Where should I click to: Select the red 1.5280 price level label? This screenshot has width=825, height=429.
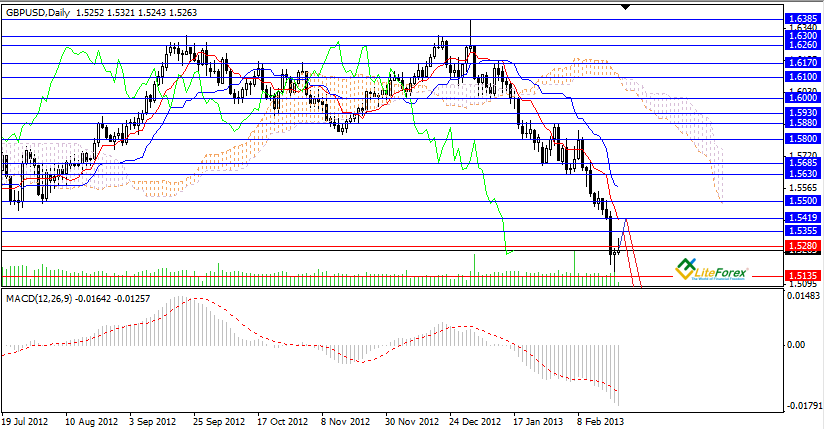click(x=802, y=245)
